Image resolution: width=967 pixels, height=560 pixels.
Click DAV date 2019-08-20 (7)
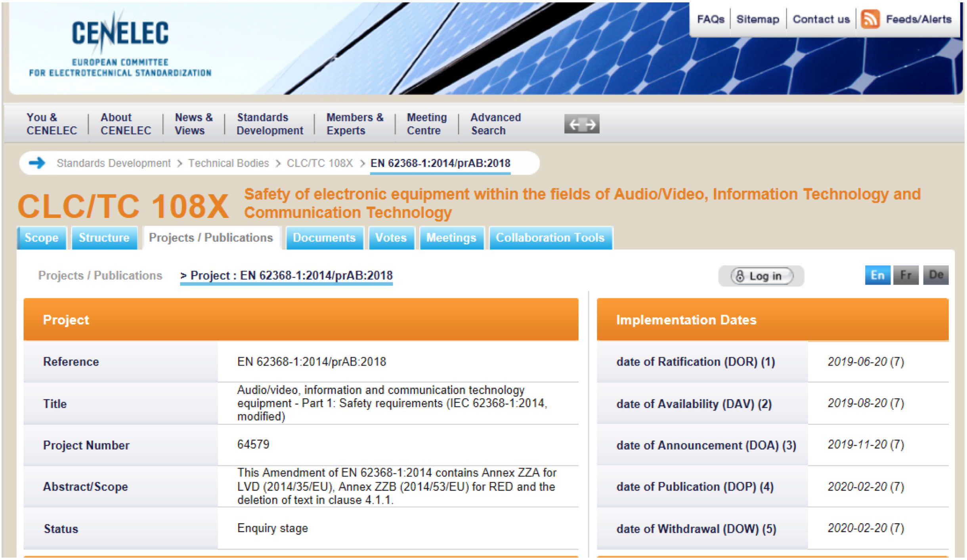tap(866, 403)
